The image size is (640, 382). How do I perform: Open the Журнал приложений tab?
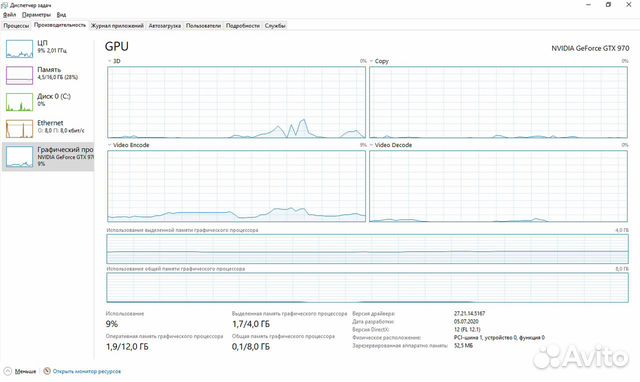tap(117, 26)
